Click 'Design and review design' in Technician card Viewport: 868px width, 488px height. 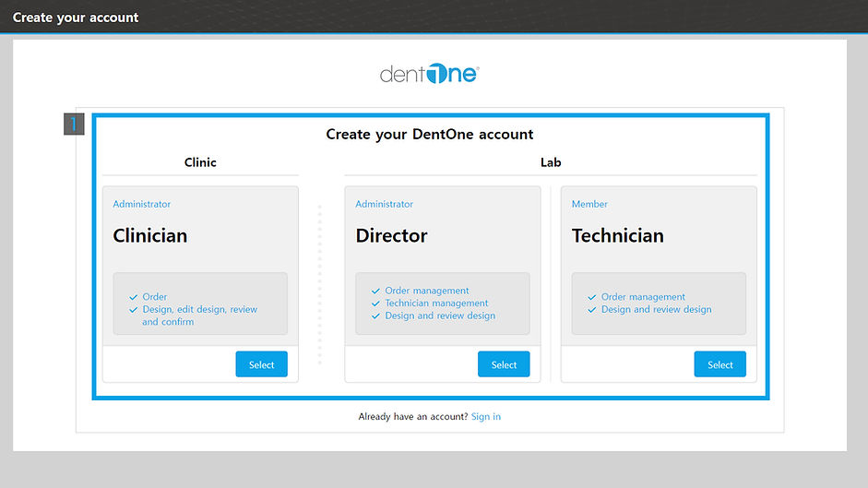tap(657, 309)
